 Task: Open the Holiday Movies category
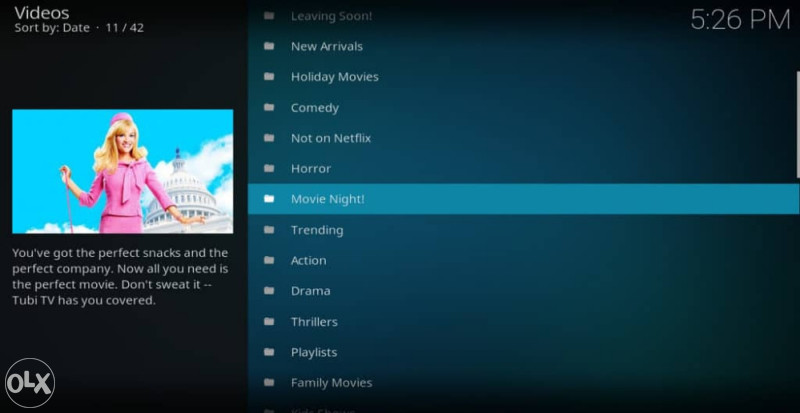point(522,77)
